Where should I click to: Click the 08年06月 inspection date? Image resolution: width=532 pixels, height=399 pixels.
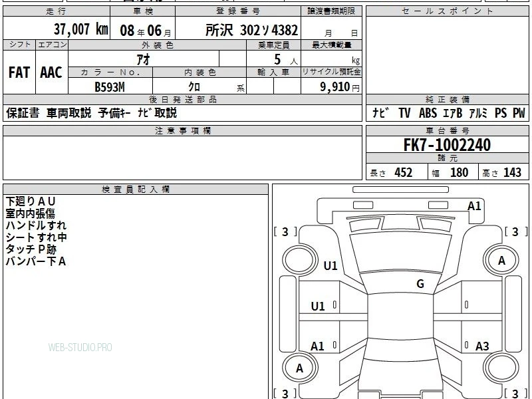tap(146, 31)
